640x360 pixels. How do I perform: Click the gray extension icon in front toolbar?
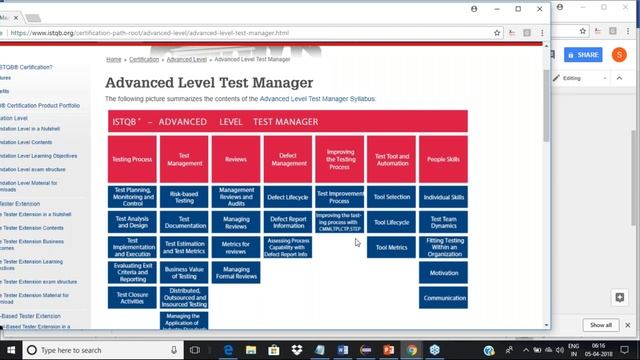527,33
